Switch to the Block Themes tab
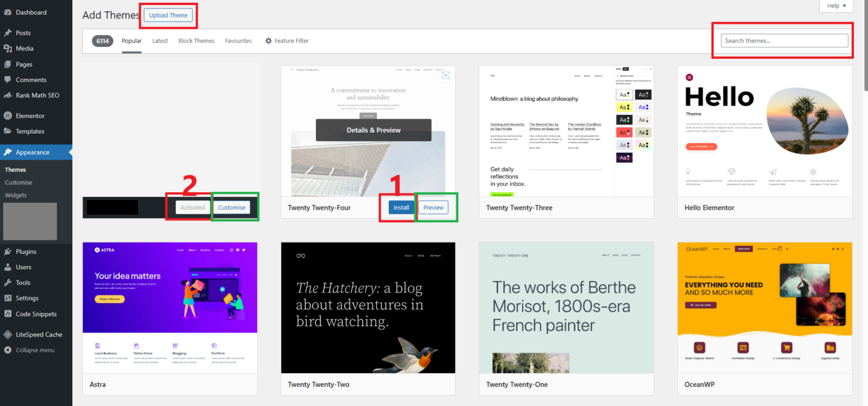 (196, 40)
